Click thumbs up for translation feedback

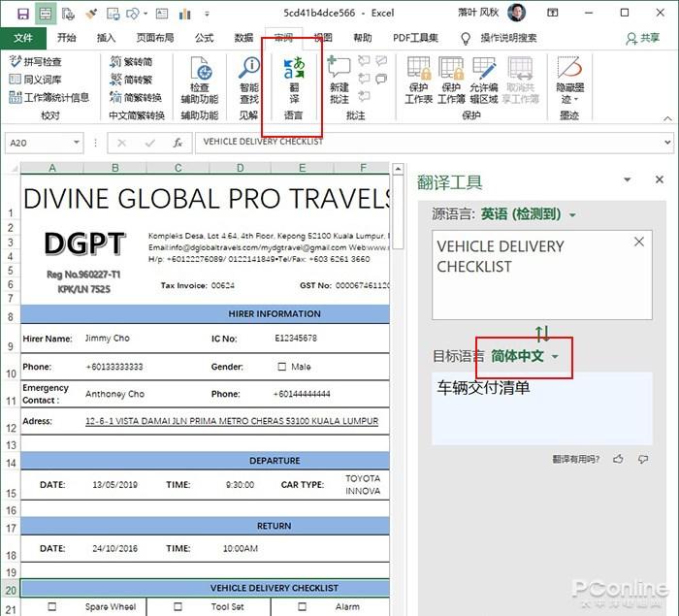[x=619, y=459]
